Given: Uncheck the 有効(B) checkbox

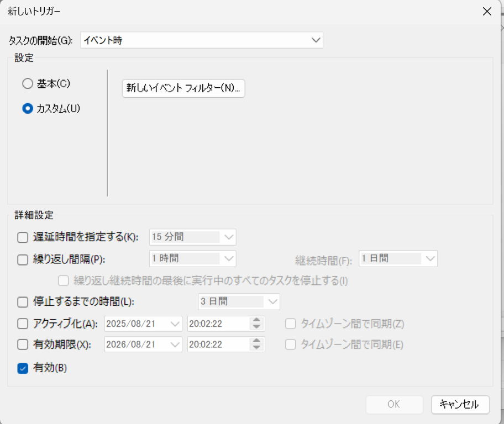Looking at the screenshot, I should 23,368.
